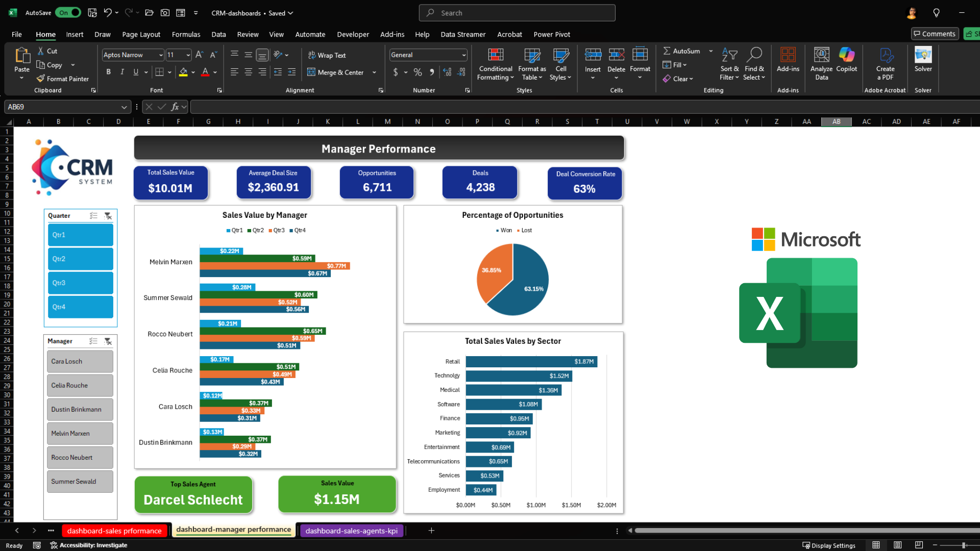
Task: Click the Solver icon
Action: point(923,55)
